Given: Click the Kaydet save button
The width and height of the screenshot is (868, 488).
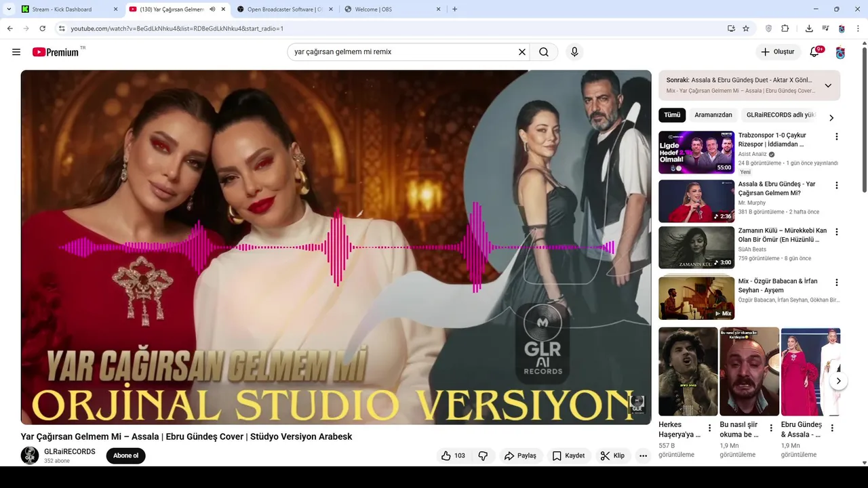Looking at the screenshot, I should (x=568, y=455).
